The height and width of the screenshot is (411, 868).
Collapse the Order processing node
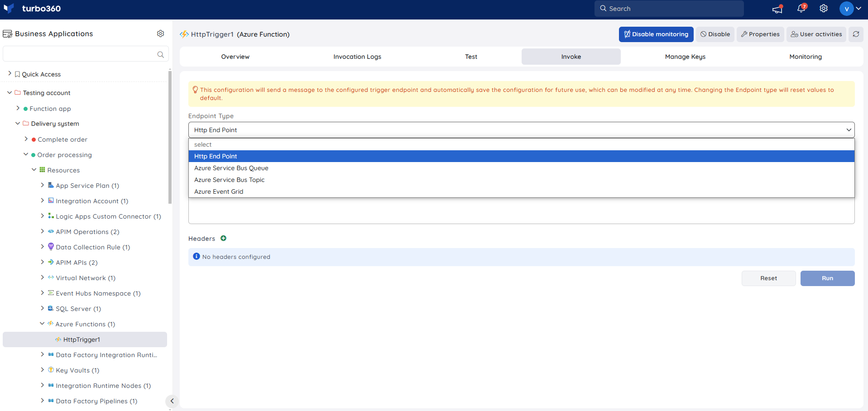(x=26, y=154)
